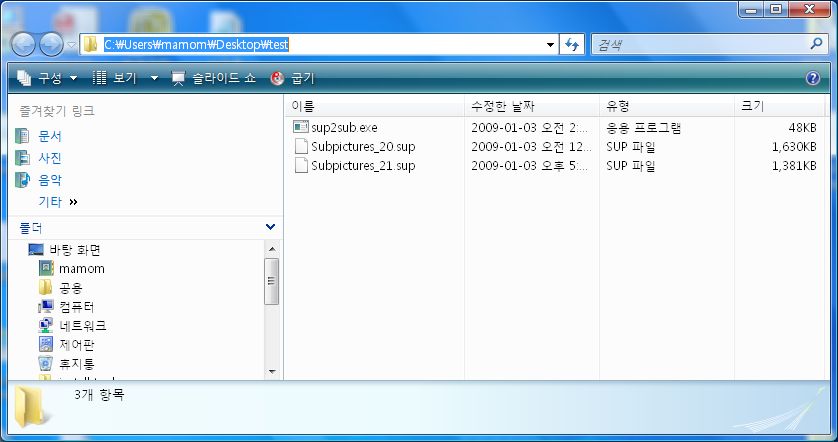
Task: Click the Subpictures_21.sup file icon
Action: pyautogui.click(x=301, y=165)
